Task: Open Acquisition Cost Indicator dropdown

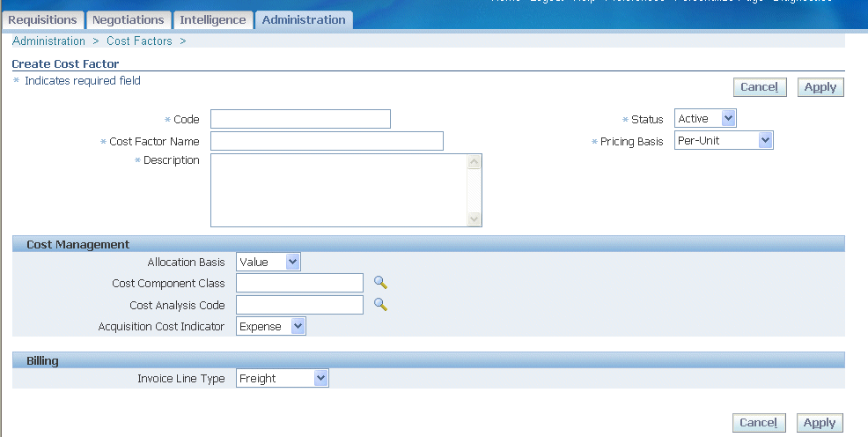Action: click(270, 326)
